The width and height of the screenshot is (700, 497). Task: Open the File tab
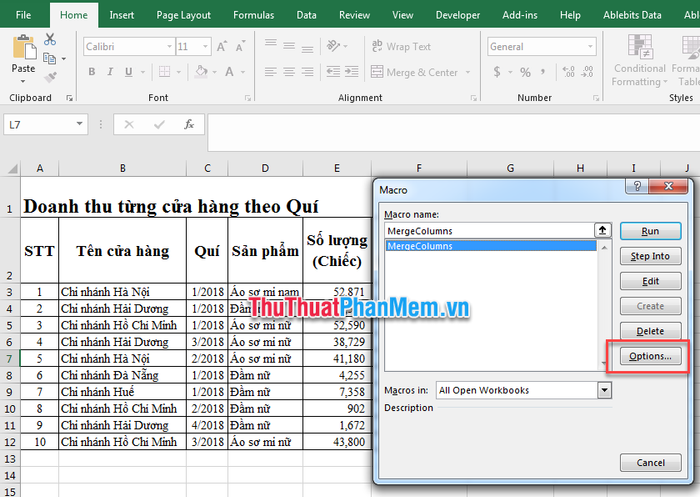point(23,15)
